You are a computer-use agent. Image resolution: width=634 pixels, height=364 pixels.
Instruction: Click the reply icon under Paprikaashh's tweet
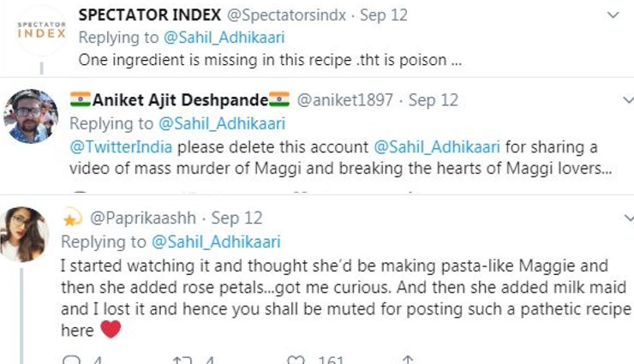(x=71, y=360)
